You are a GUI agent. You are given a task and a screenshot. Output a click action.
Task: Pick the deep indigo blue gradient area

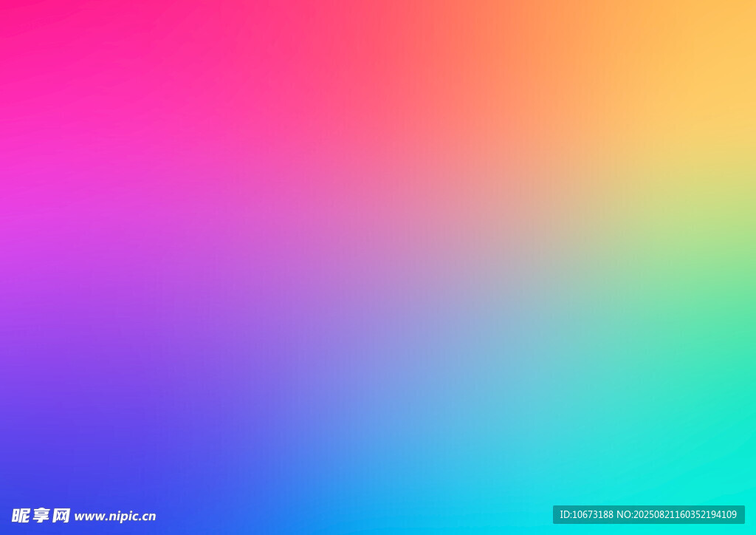click(x=111, y=458)
